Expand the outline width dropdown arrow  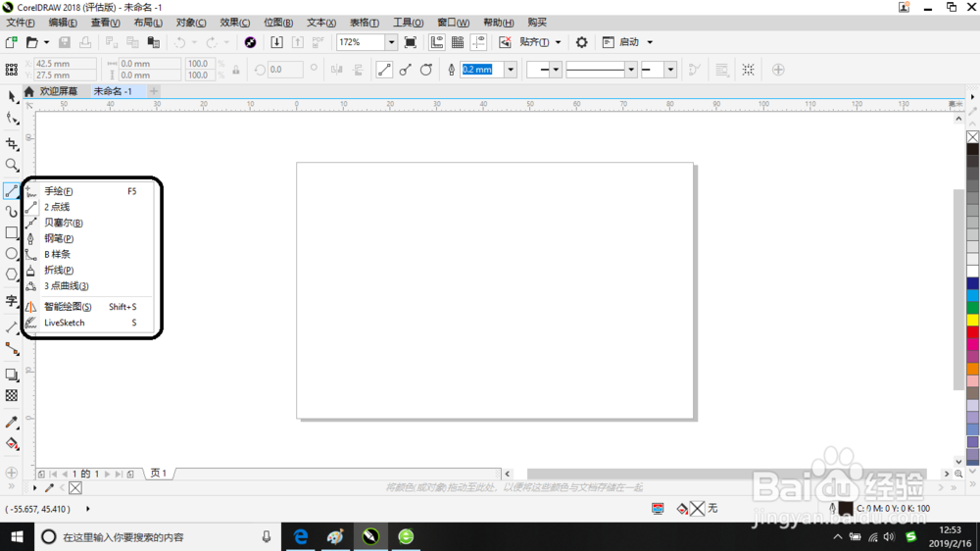click(511, 70)
